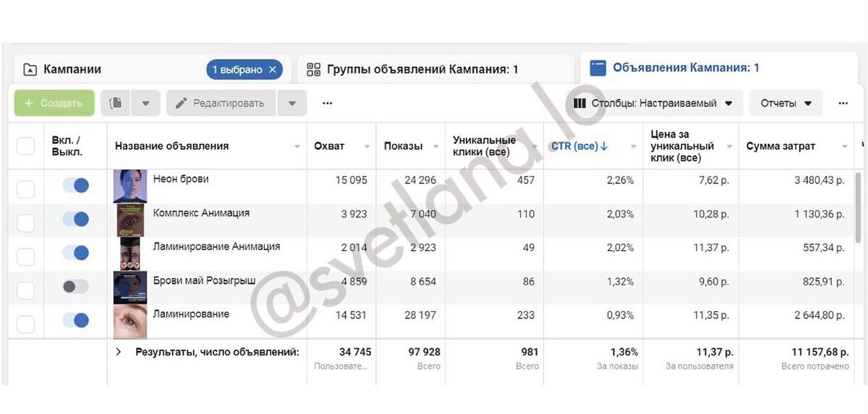Open the Ламинирование ad thumbnail
This screenshot has width=868, height=414.
[130, 322]
